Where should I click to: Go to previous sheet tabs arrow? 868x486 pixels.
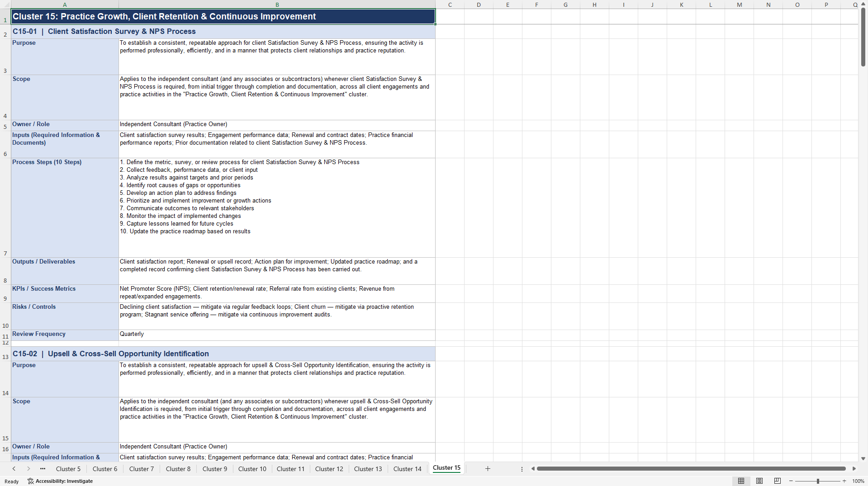[14, 469]
